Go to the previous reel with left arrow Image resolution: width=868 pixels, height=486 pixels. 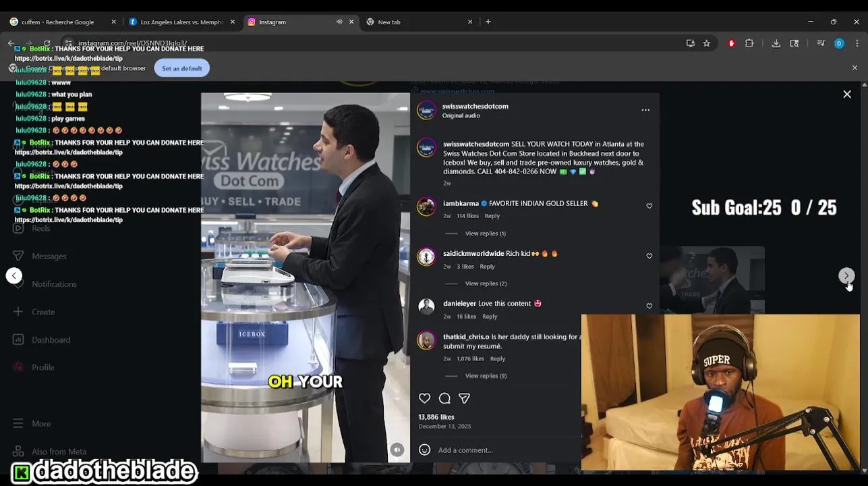pyautogui.click(x=14, y=275)
